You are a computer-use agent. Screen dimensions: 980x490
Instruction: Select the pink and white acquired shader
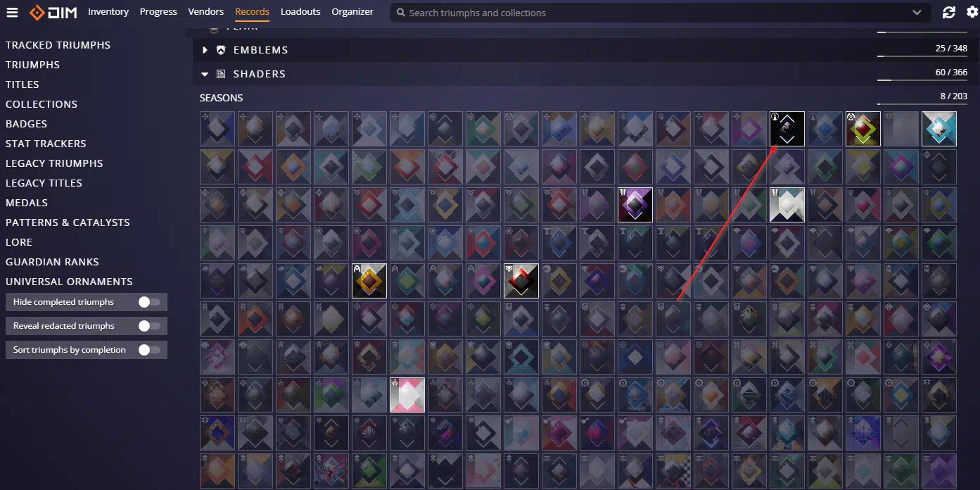click(407, 395)
